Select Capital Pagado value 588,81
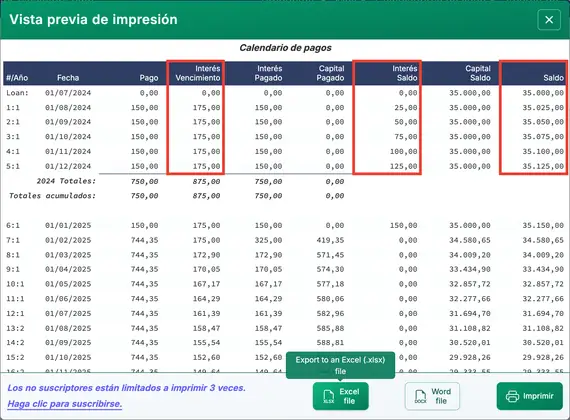 pyautogui.click(x=330, y=343)
